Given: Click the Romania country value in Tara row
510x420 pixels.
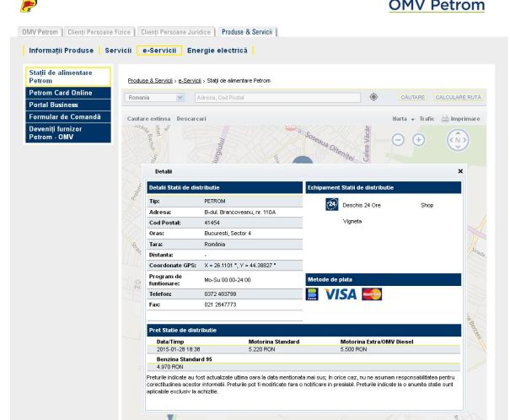Looking at the screenshot, I should coord(215,244).
